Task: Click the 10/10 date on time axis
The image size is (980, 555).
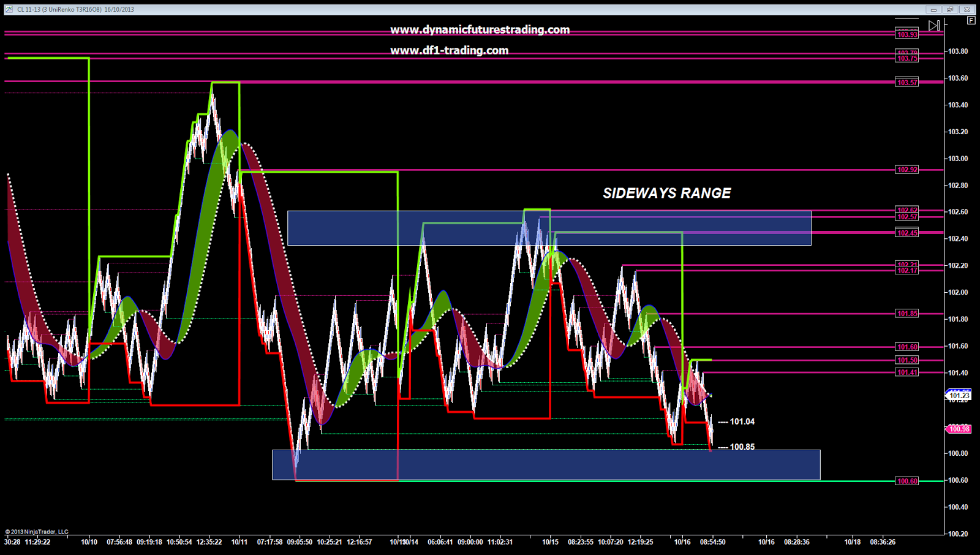Action: pyautogui.click(x=89, y=542)
